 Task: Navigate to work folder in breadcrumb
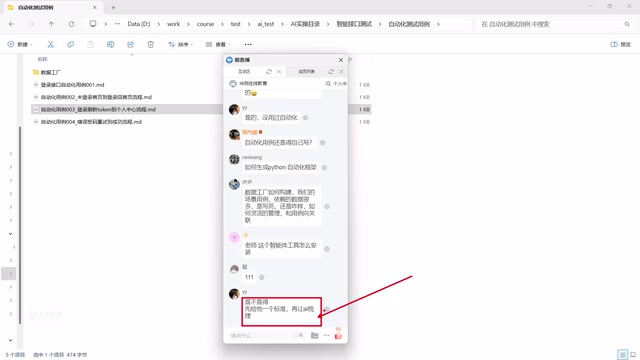pyautogui.click(x=173, y=24)
